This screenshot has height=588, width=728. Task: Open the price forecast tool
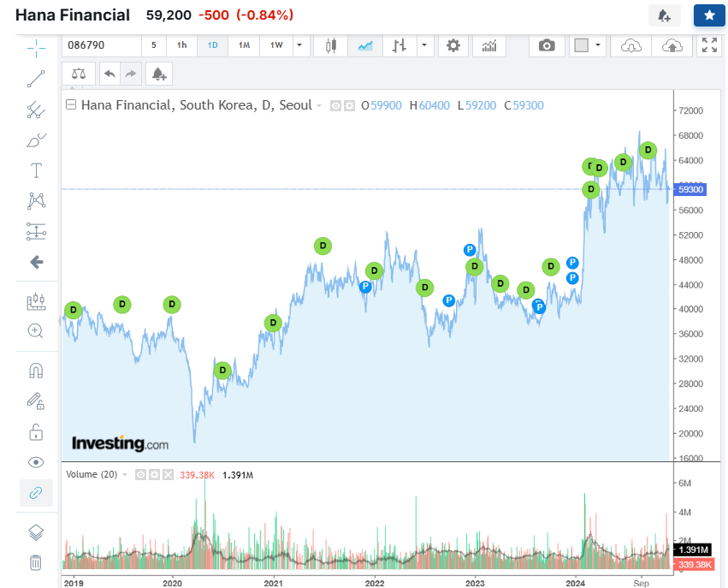pos(36,301)
